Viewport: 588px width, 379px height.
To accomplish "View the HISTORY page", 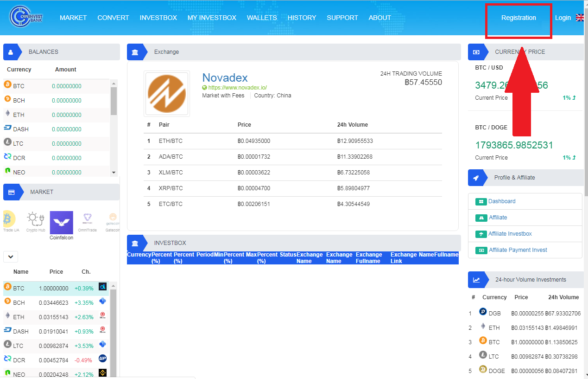I will (302, 18).
